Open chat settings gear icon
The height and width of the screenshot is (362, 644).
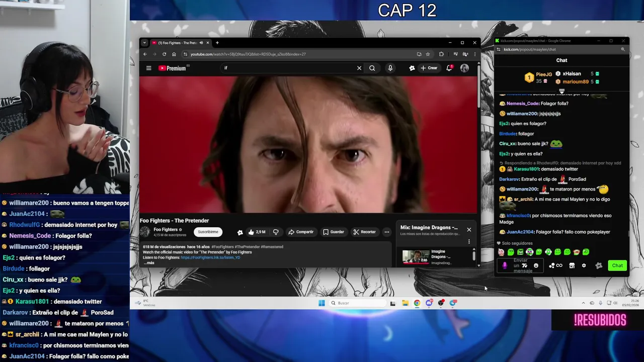[584, 265]
